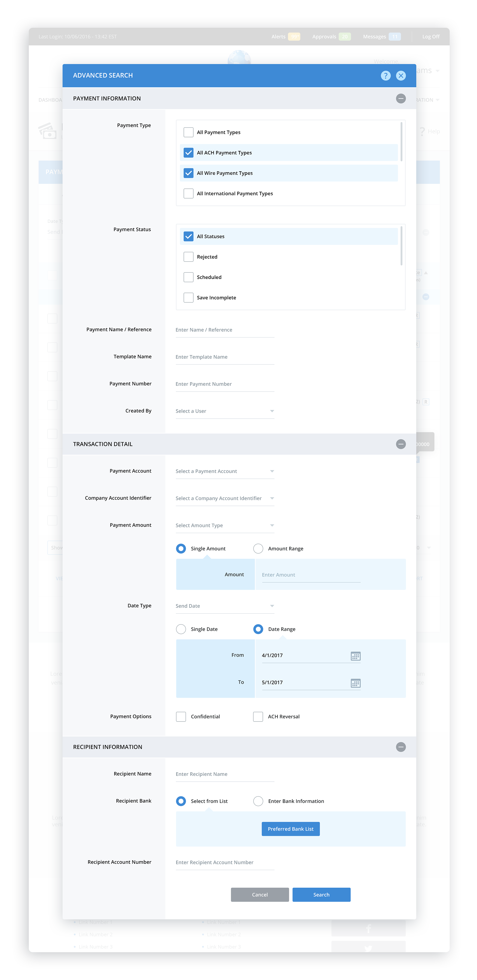Viewport: 477px width, 980px height.
Task: Check the All International Payment Types box
Action: click(188, 194)
